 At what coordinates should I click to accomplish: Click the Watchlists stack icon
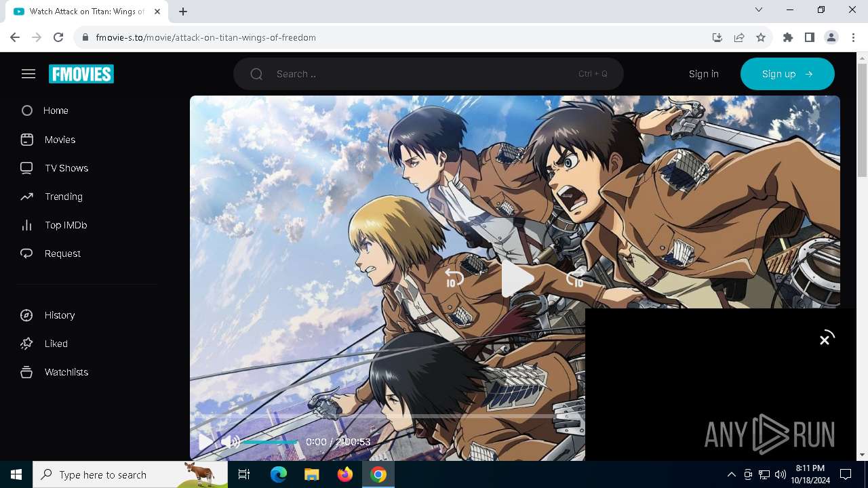click(x=27, y=372)
